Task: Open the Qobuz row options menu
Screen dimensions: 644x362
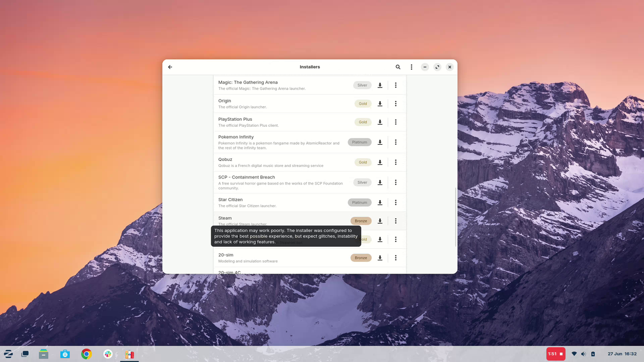Action: [396, 162]
